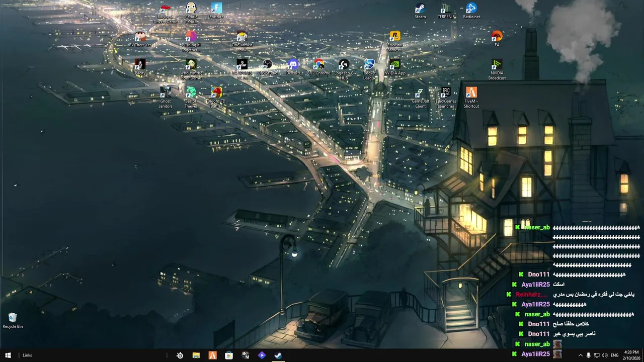Open the microphone tray icon

[x=589, y=355]
